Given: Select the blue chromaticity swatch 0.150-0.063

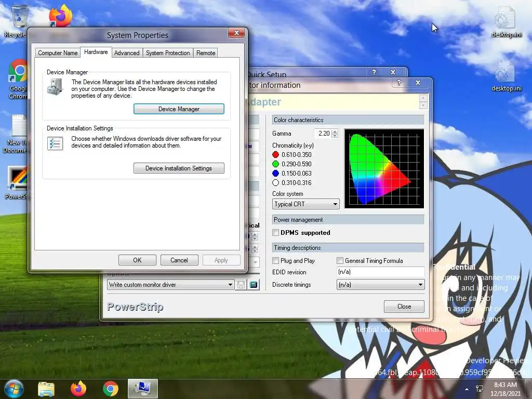Looking at the screenshot, I should pos(275,174).
